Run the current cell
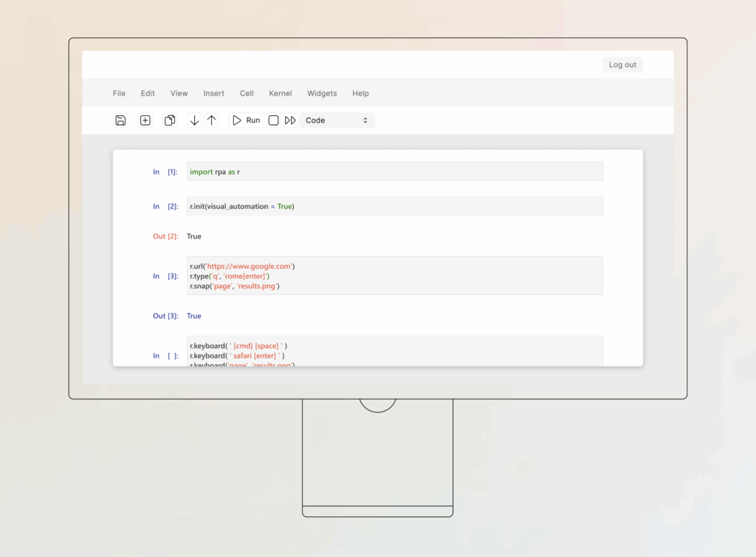756x557 pixels. pos(245,120)
